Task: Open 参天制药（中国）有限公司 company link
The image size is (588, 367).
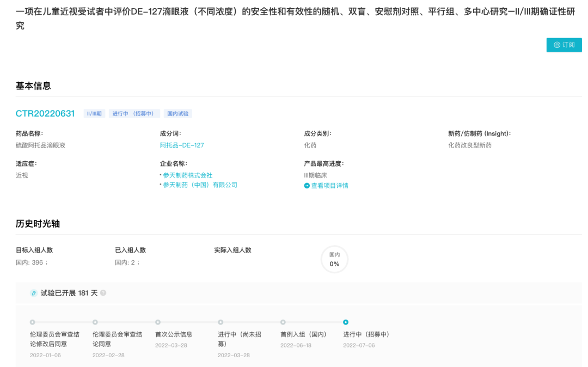Action: click(x=200, y=185)
